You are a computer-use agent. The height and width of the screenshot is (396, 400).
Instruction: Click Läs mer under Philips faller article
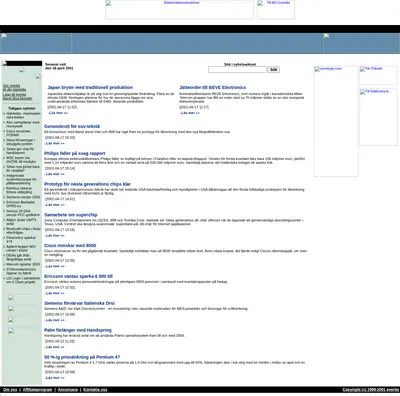(x=55, y=174)
